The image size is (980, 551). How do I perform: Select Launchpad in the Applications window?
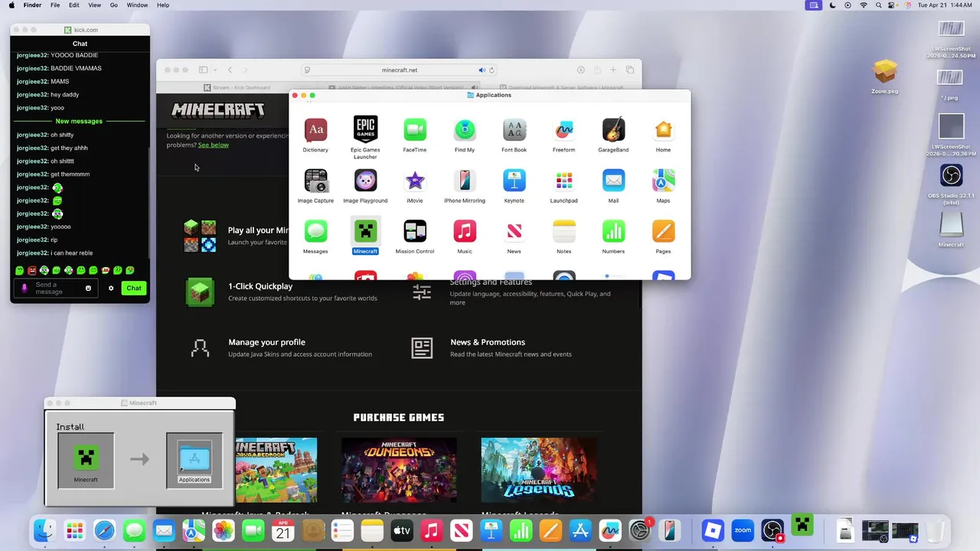(x=564, y=181)
